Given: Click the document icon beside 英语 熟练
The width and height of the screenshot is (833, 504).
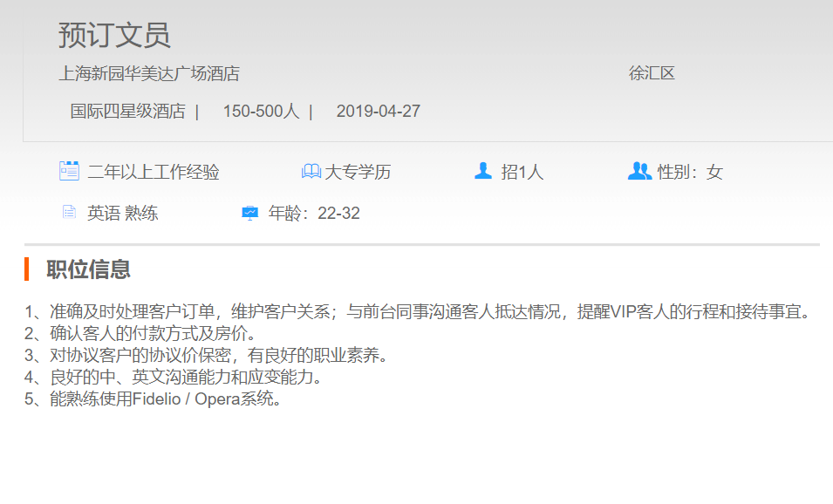Looking at the screenshot, I should point(69,213).
